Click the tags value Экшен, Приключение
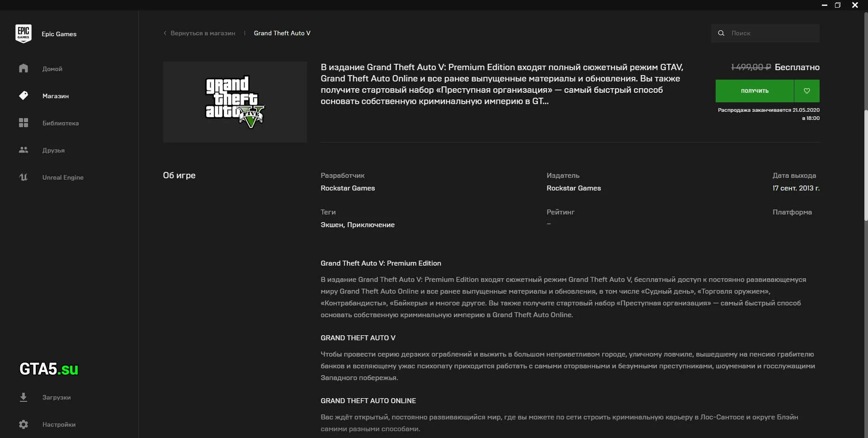Viewport: 868px width, 438px height. 358,225
